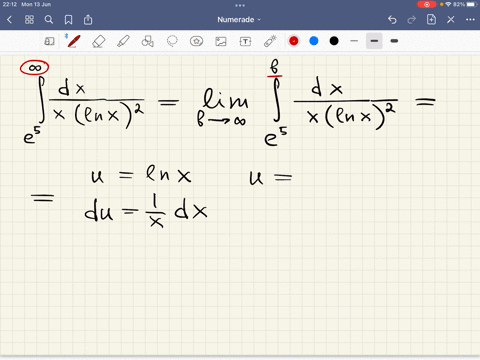Select the Eraser tool
Screen dimensions: 480x360
pyautogui.click(x=99, y=41)
